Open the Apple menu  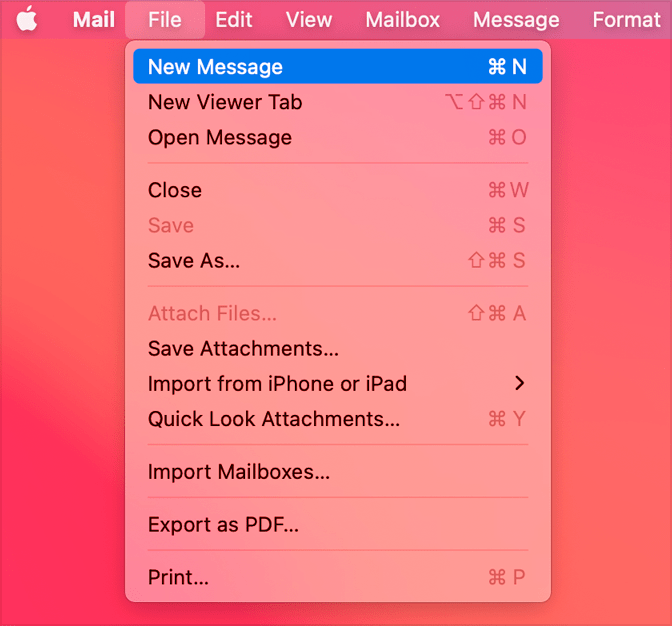(27, 19)
